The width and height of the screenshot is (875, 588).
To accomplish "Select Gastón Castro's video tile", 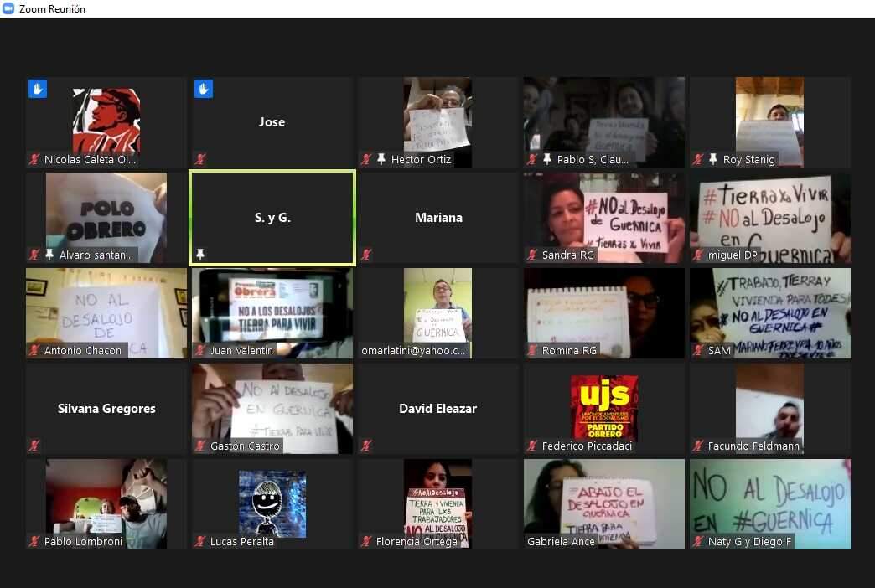I will pos(272,409).
